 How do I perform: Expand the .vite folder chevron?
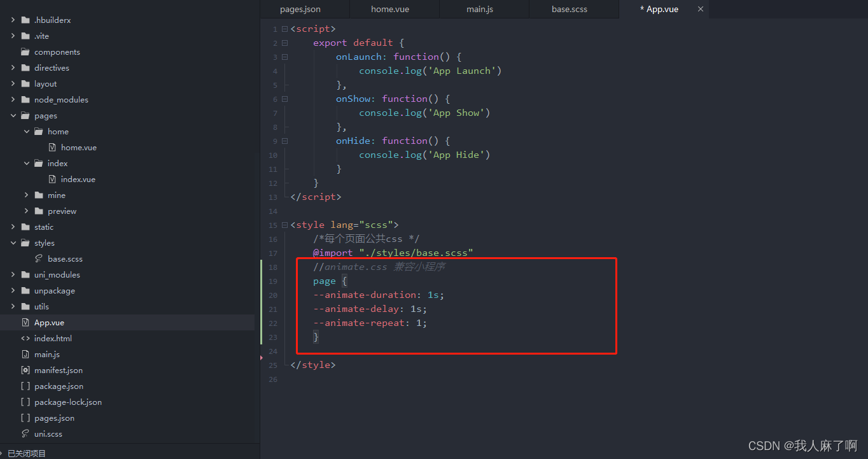[13, 36]
